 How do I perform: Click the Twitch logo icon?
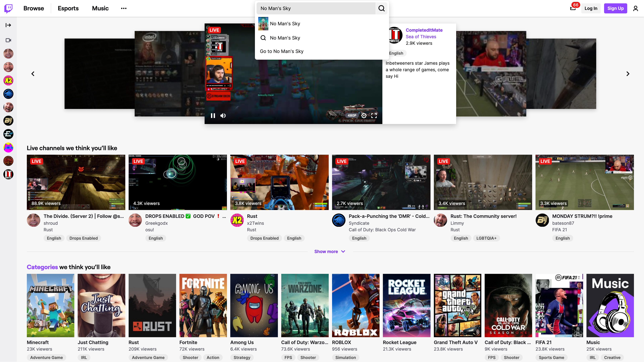click(x=8, y=8)
